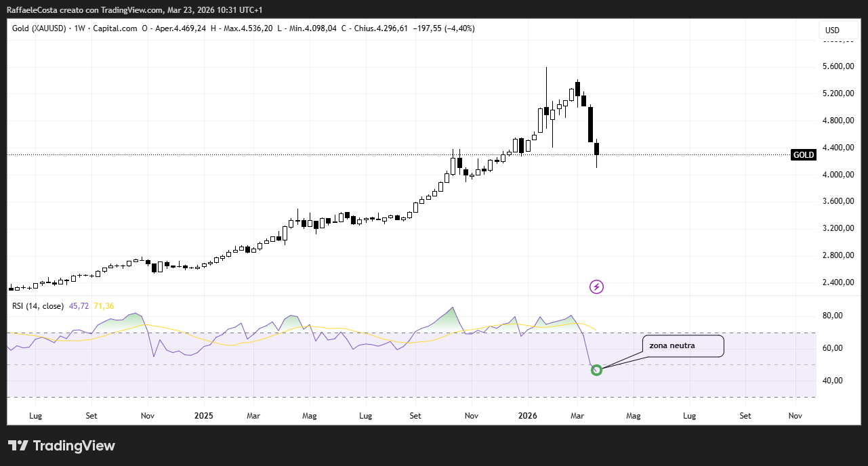The height and width of the screenshot is (466, 868).
Task: Click the 2.400,00 price axis level
Action: point(836,282)
